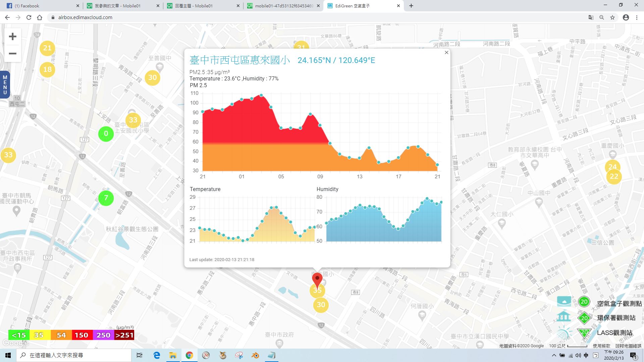Select the green marker showing 0
This screenshot has width=644, height=362.
pyautogui.click(x=106, y=134)
